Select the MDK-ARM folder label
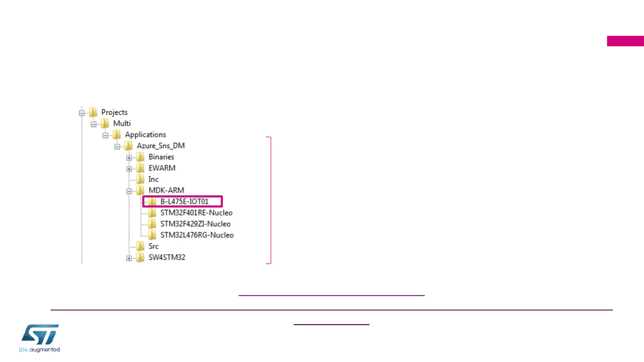The width and height of the screenshot is (644, 362). tap(166, 190)
